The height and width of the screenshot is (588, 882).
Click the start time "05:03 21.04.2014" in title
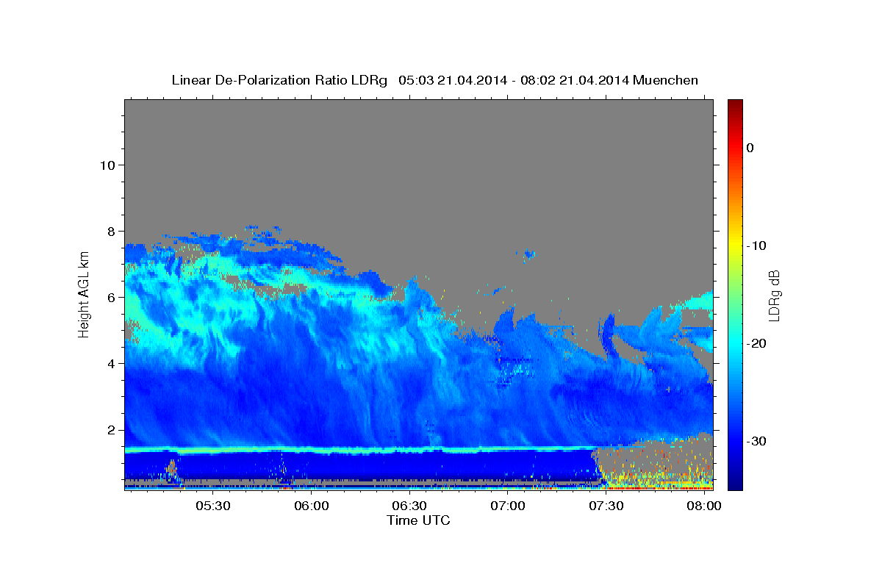[453, 80]
